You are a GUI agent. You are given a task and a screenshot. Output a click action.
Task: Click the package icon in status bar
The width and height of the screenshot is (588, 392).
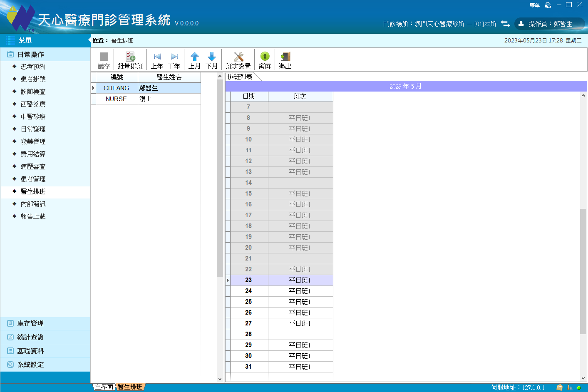click(560, 387)
